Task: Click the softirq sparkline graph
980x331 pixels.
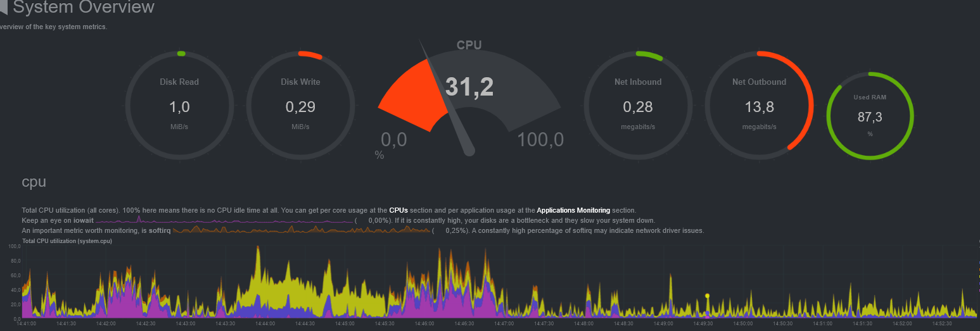Action: pos(301,230)
